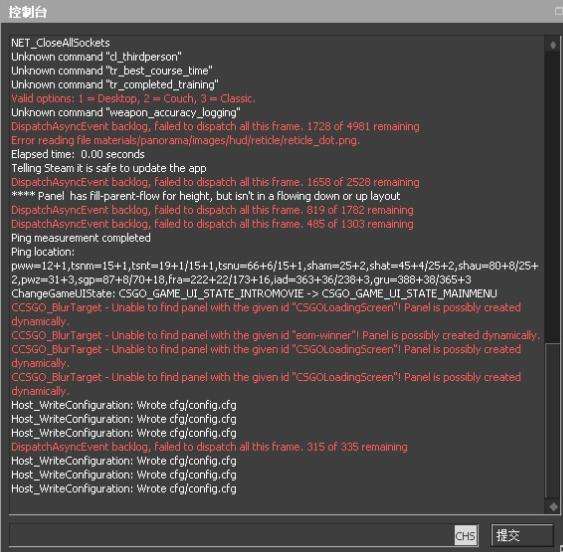563x552 pixels.
Task: Select the Unknown command "cl_thirdperson" line
Action: click(x=96, y=57)
